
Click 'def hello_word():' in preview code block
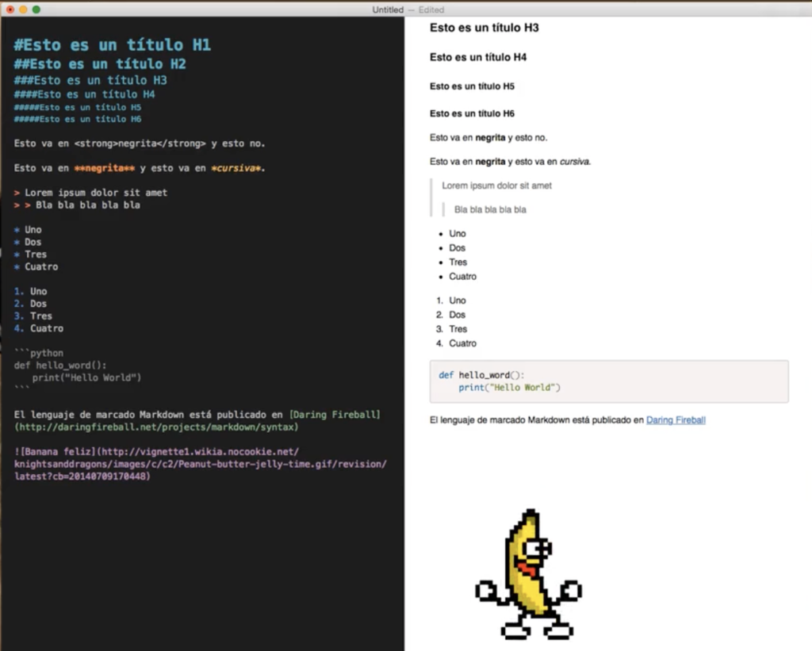[x=481, y=375]
